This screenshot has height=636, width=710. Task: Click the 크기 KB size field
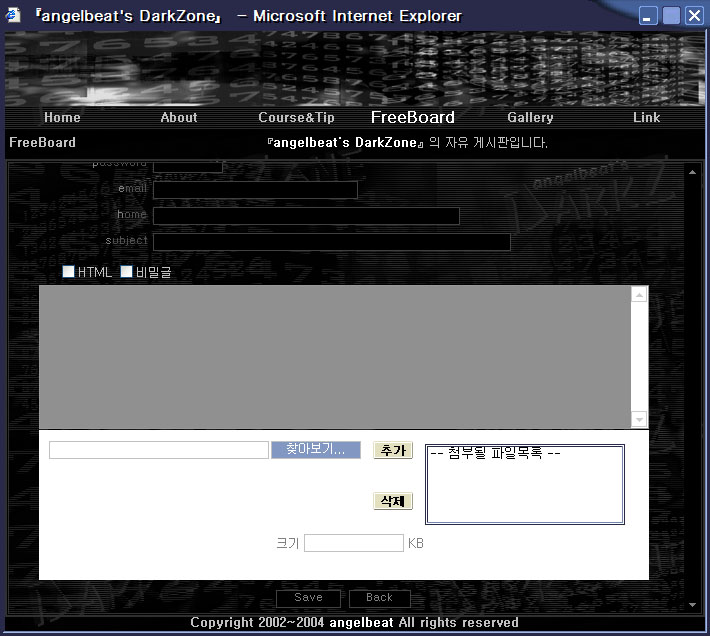click(354, 543)
